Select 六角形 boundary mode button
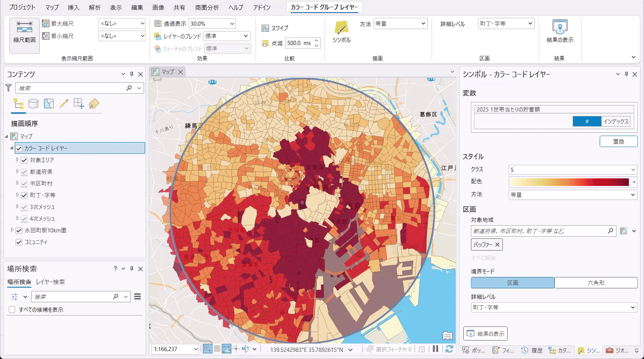 tap(596, 283)
